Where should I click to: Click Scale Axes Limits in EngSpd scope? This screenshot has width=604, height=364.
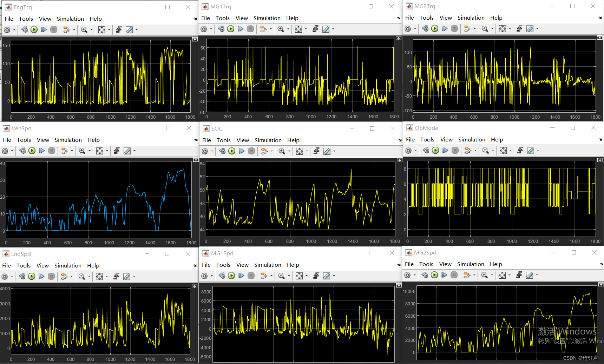[x=99, y=277]
